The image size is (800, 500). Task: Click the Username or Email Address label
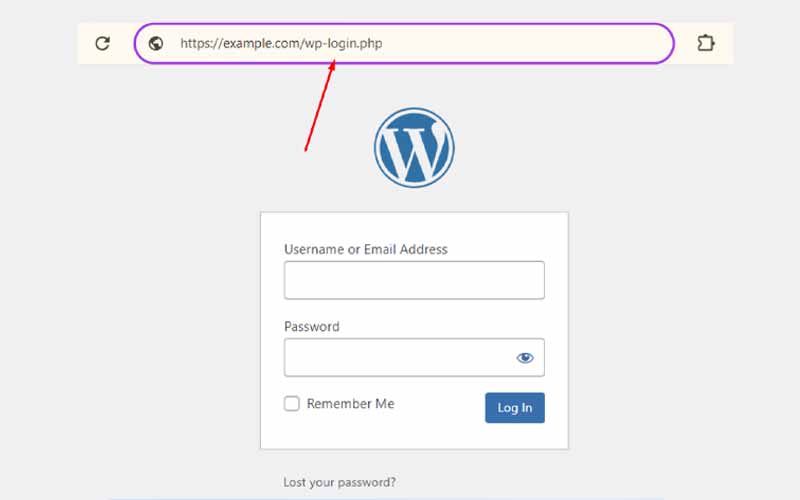tap(366, 249)
